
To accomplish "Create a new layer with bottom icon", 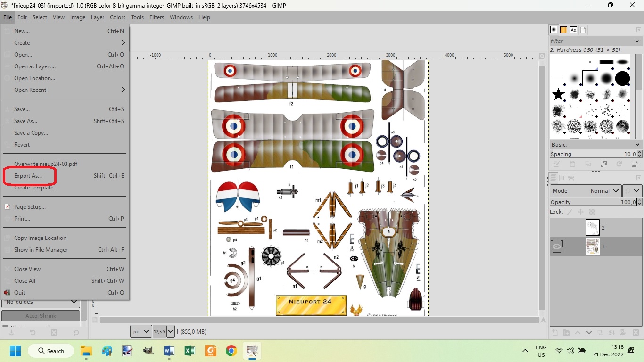I will (555, 333).
